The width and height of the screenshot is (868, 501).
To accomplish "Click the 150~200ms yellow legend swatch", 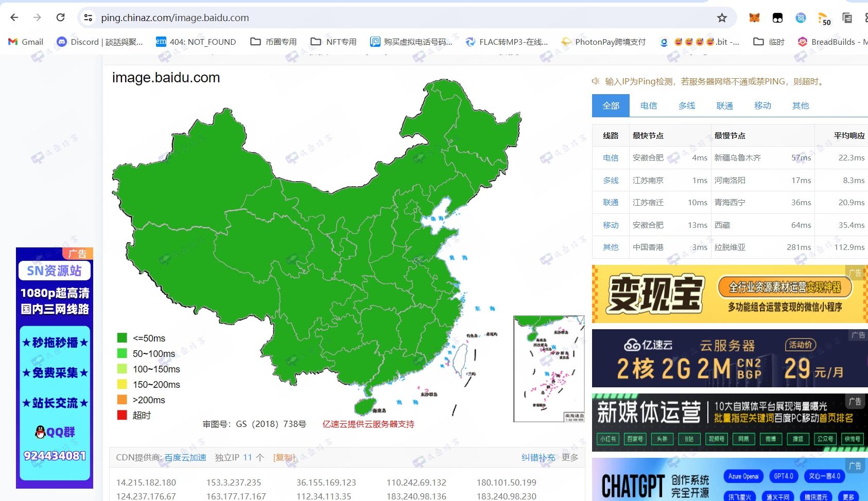I will 122,384.
